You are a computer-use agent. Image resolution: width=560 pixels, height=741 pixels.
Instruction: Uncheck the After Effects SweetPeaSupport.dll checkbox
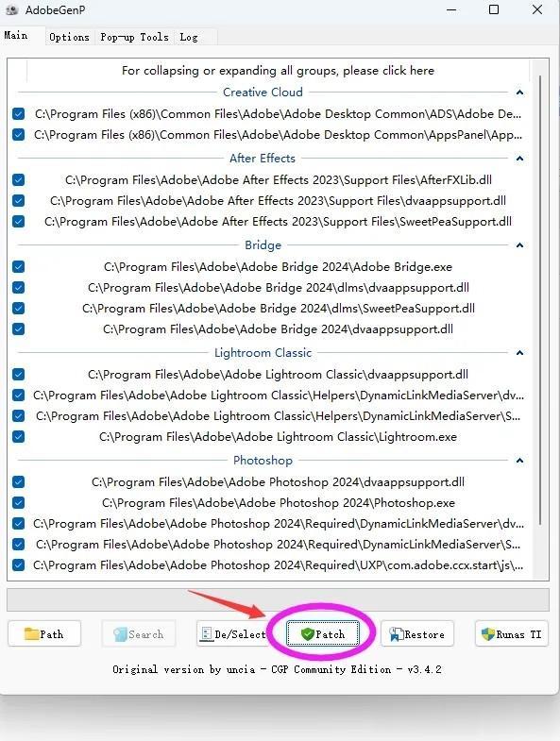[19, 221]
